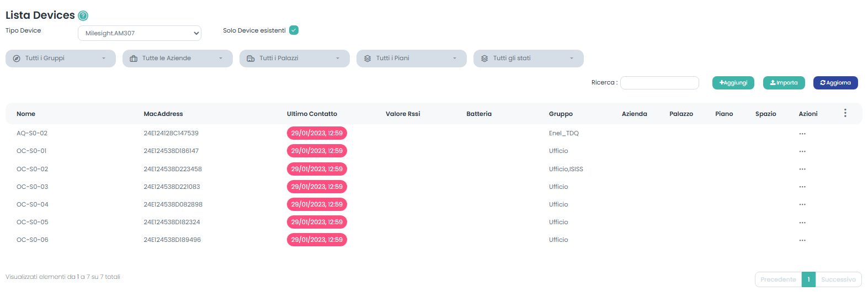Screen dimensions: 868x296
Task: Open the Tipo Device Milesight.AM307 dropdown
Action: (139, 33)
